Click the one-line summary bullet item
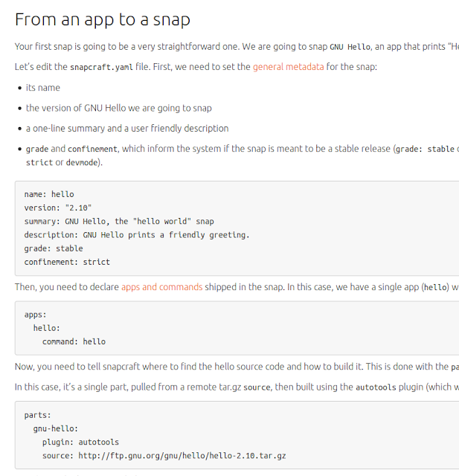The image size is (459, 476). (127, 129)
